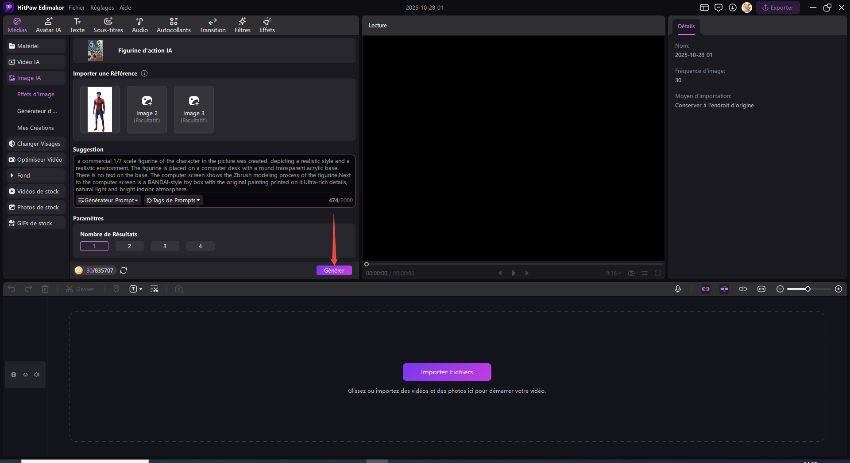The width and height of the screenshot is (850, 463).
Task: Click the Importer Fichiers button
Action: tap(446, 371)
